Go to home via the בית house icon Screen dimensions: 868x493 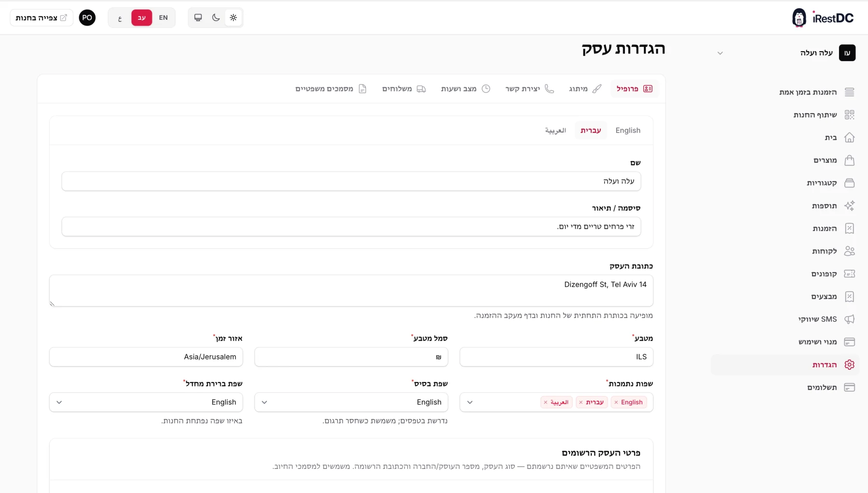(x=849, y=137)
